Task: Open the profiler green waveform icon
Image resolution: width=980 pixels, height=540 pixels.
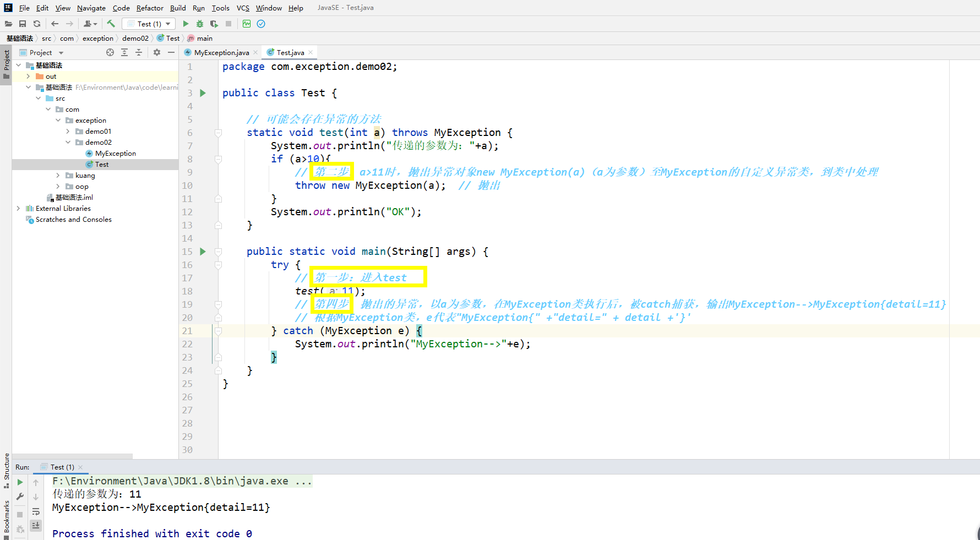Action: coord(247,24)
